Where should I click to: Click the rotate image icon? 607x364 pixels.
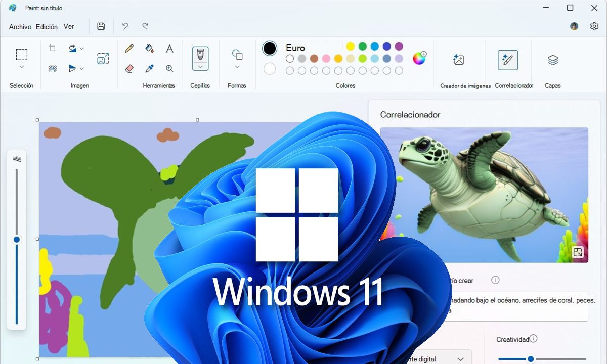(x=73, y=49)
